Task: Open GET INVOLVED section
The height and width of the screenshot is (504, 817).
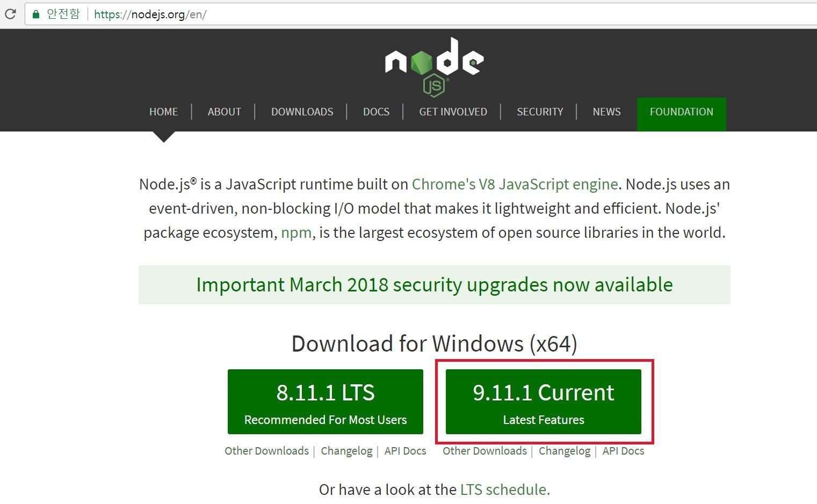Action: coord(453,112)
